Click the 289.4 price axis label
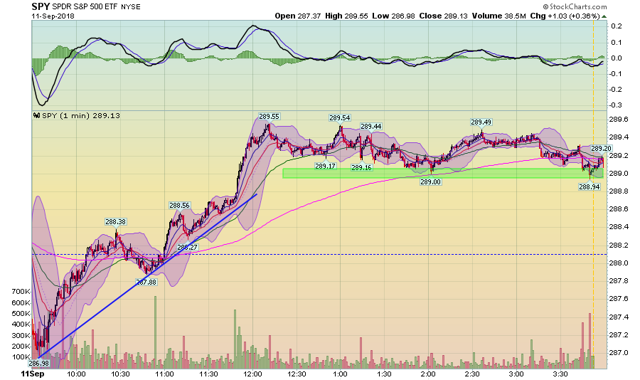The width and height of the screenshot is (640, 380). (618, 138)
